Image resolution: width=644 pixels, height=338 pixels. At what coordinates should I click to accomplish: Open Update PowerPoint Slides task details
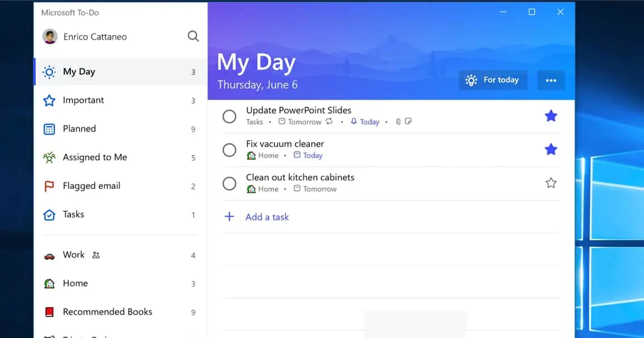391,116
